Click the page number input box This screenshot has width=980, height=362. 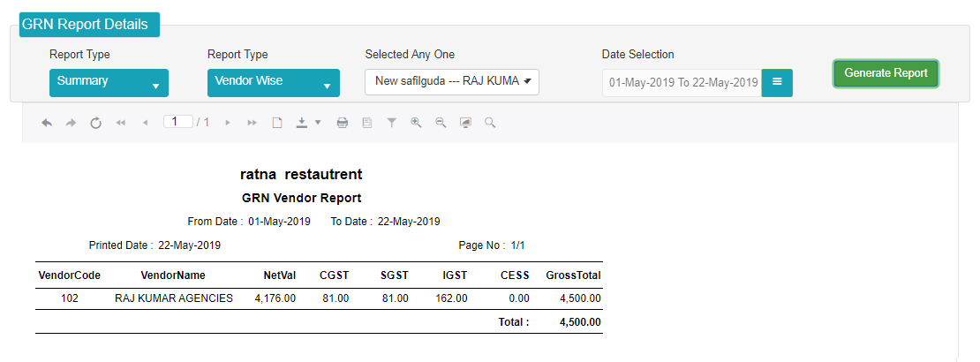point(178,121)
